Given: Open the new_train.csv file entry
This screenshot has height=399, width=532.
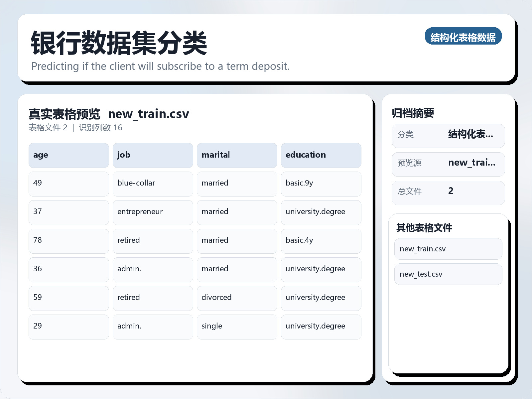Looking at the screenshot, I should coord(448,249).
